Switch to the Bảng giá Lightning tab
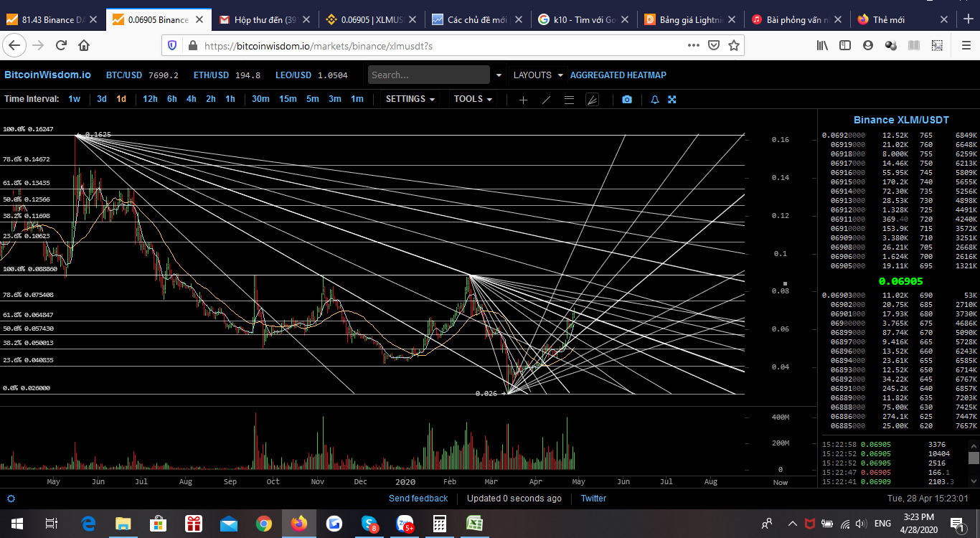 689,19
